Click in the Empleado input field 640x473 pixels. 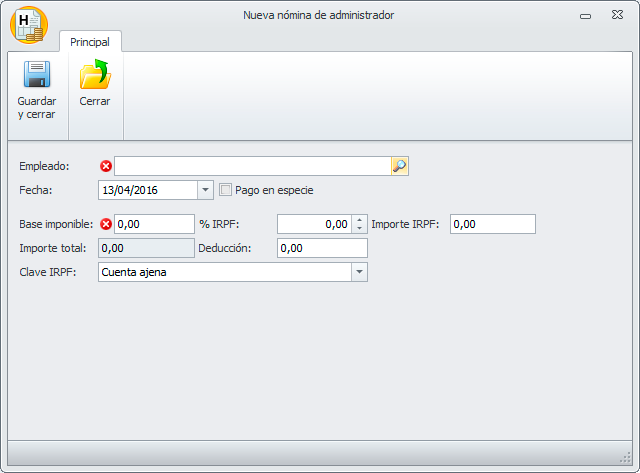[253, 166]
